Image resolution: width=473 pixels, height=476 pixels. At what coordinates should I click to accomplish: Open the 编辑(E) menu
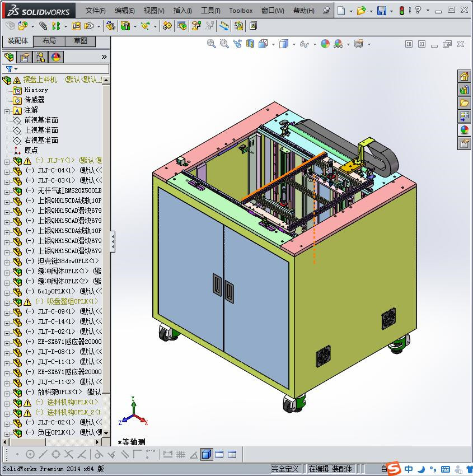click(x=125, y=11)
